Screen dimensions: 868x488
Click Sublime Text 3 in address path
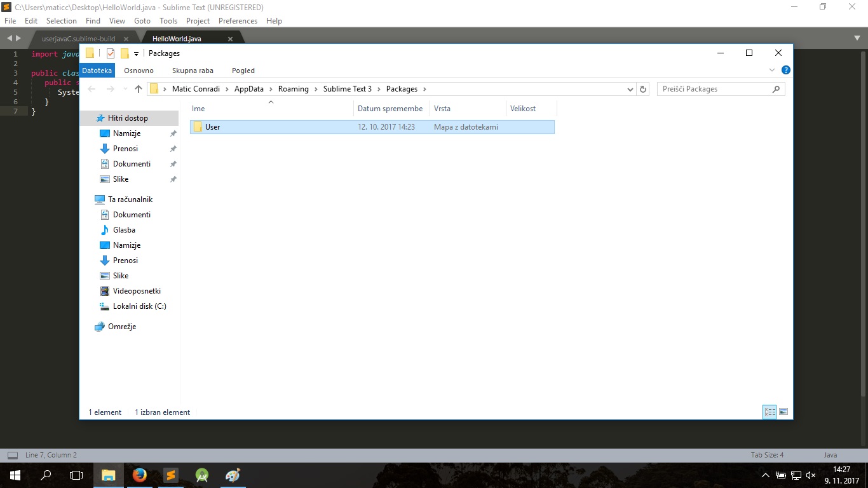pos(348,89)
